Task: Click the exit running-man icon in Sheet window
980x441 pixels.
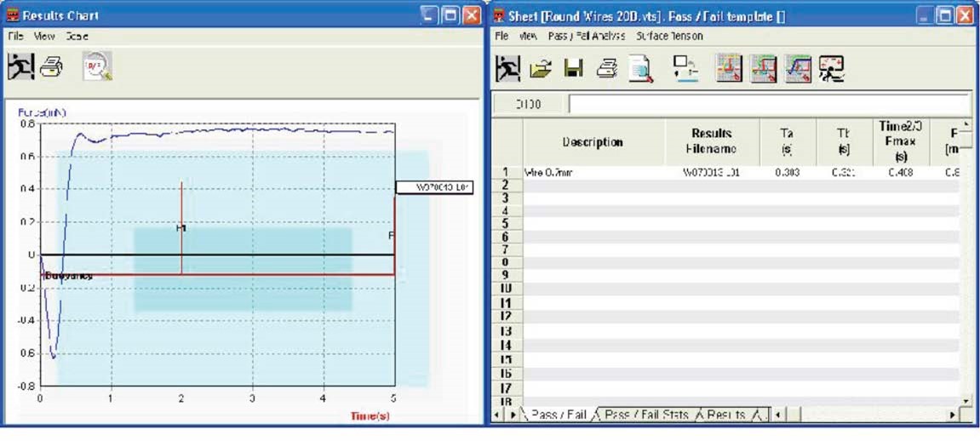Action: point(508,69)
